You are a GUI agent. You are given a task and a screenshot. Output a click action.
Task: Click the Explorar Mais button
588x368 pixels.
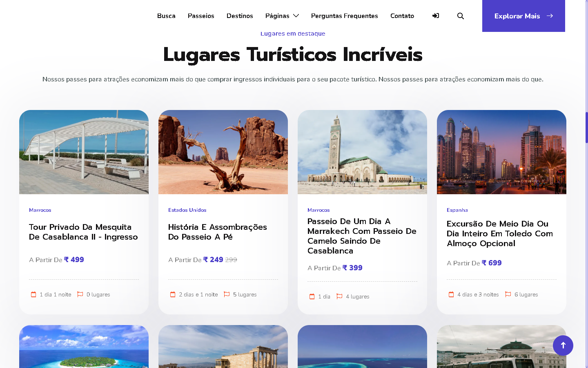[523, 16]
